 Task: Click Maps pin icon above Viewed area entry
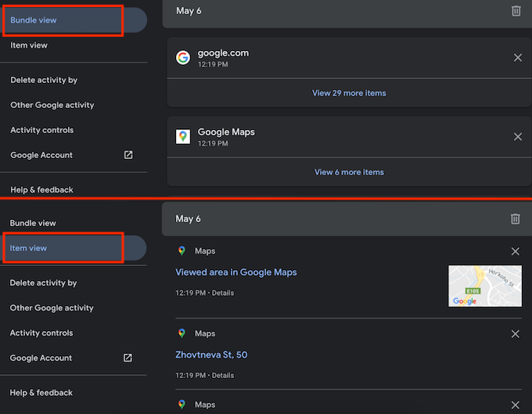click(x=182, y=250)
